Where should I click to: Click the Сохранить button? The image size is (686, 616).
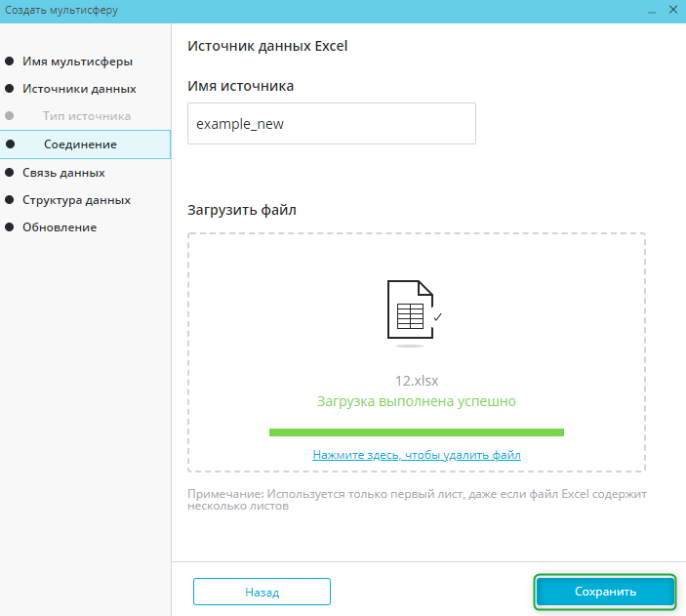605,592
